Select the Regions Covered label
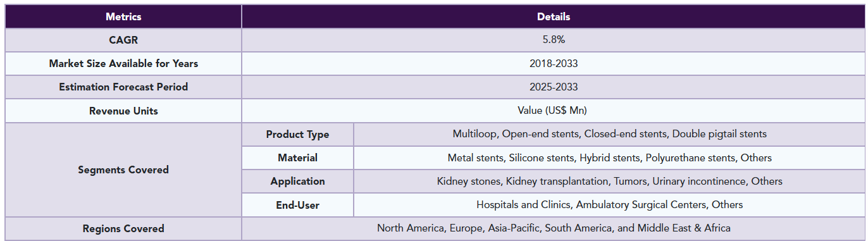The width and height of the screenshot is (868, 241). click(x=123, y=228)
